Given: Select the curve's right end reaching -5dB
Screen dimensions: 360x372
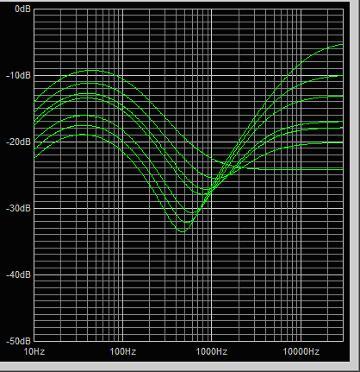Looking at the screenshot, I should click(x=341, y=44).
